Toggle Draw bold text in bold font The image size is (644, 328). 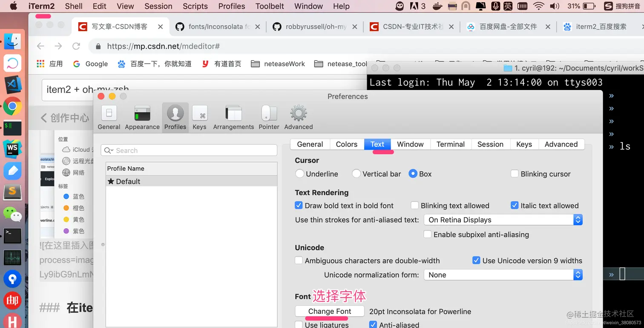[x=299, y=205]
